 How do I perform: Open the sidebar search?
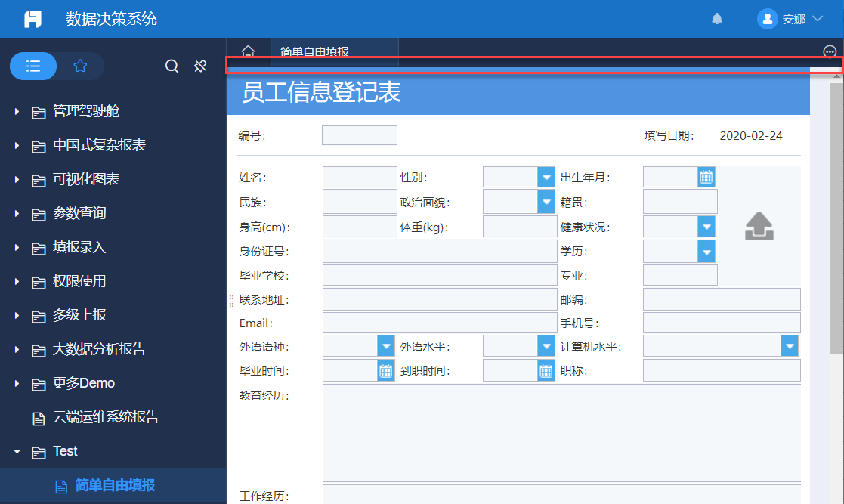click(172, 66)
